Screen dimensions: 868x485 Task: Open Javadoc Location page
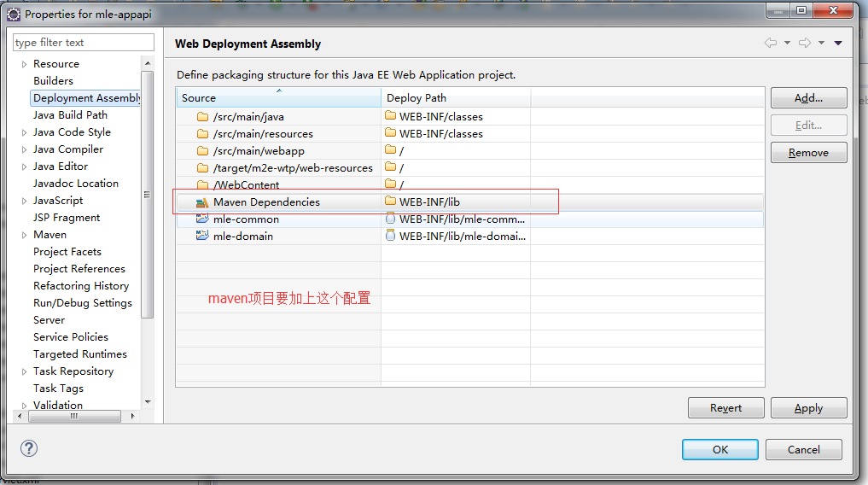(76, 184)
